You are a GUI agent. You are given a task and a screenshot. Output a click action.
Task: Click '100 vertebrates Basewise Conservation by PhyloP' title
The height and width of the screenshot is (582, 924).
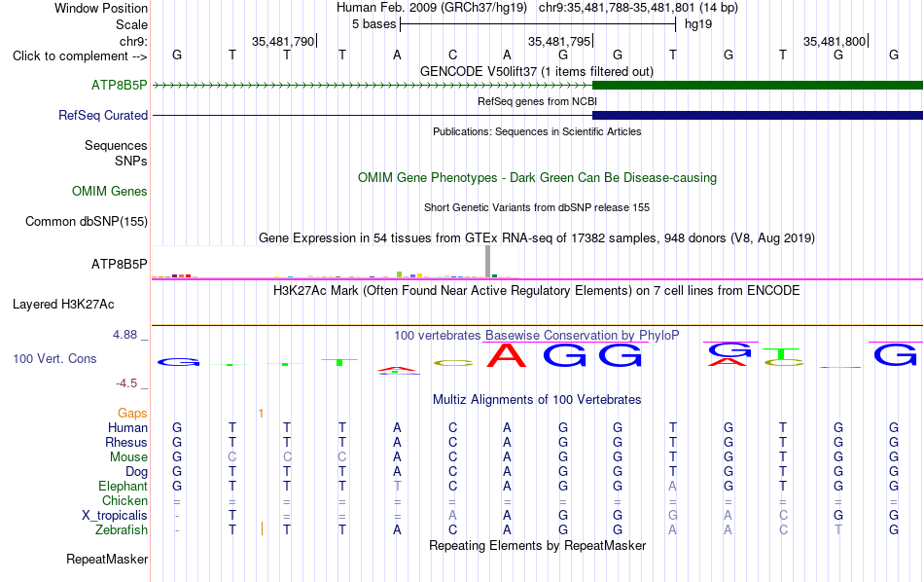[x=537, y=335]
